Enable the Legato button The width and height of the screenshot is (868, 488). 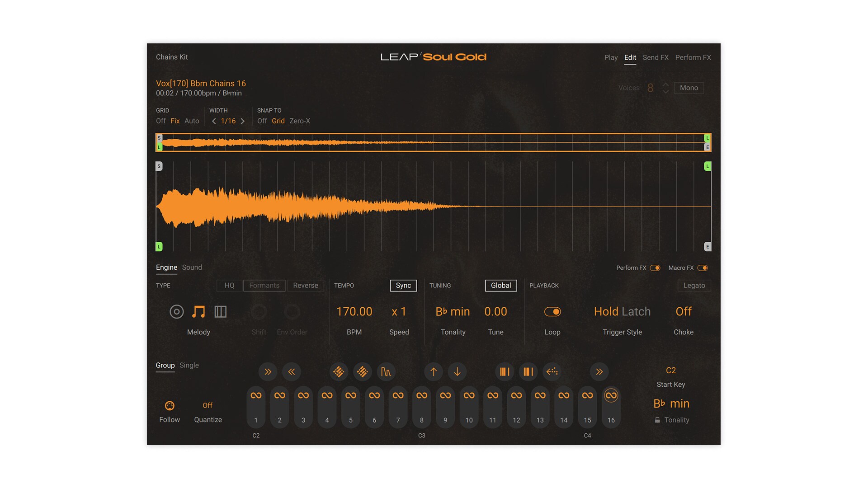(694, 286)
